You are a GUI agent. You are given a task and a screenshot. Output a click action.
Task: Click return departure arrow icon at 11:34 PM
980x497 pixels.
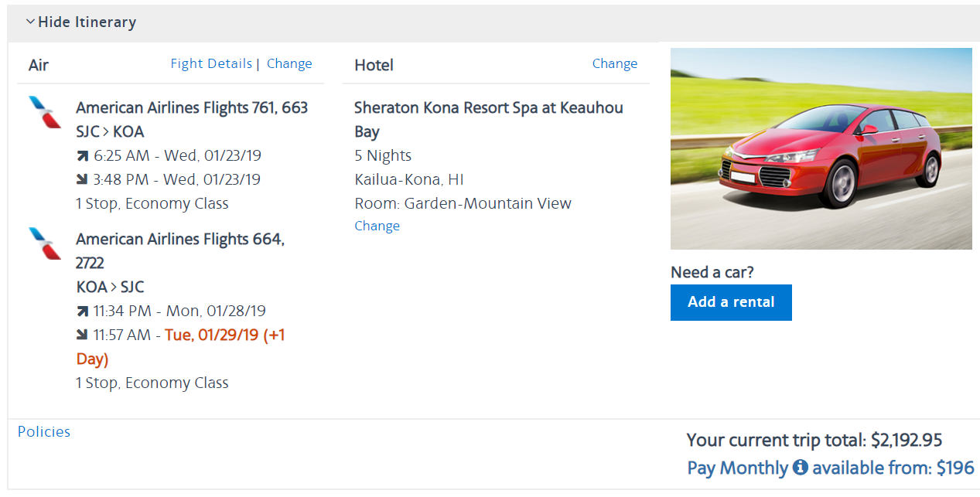(82, 311)
